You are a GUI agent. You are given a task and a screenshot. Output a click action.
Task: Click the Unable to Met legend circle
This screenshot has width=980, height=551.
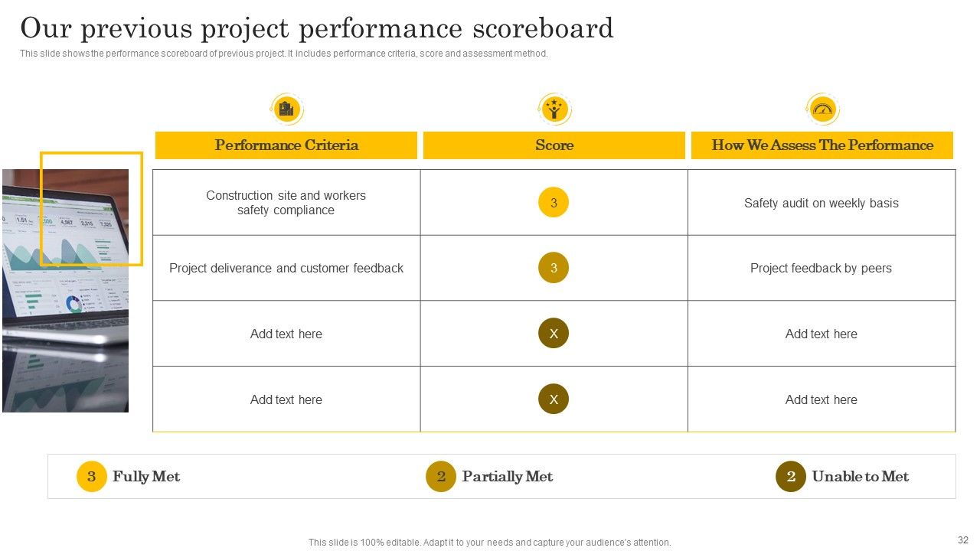[x=791, y=477]
